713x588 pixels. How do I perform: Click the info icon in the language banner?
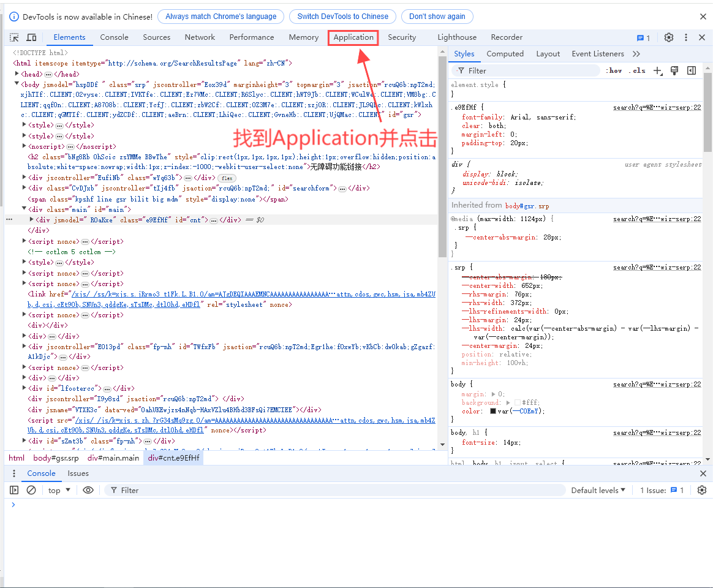(x=14, y=17)
